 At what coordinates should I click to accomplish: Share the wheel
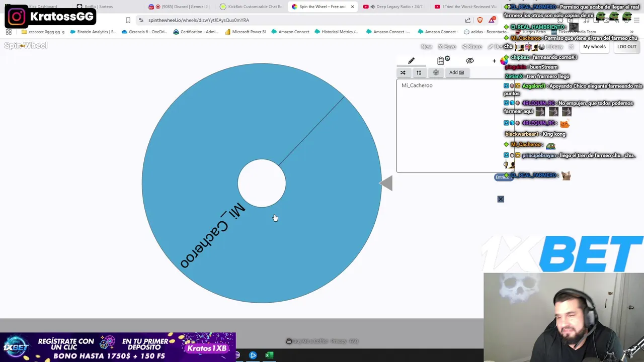pyautogui.click(x=472, y=47)
